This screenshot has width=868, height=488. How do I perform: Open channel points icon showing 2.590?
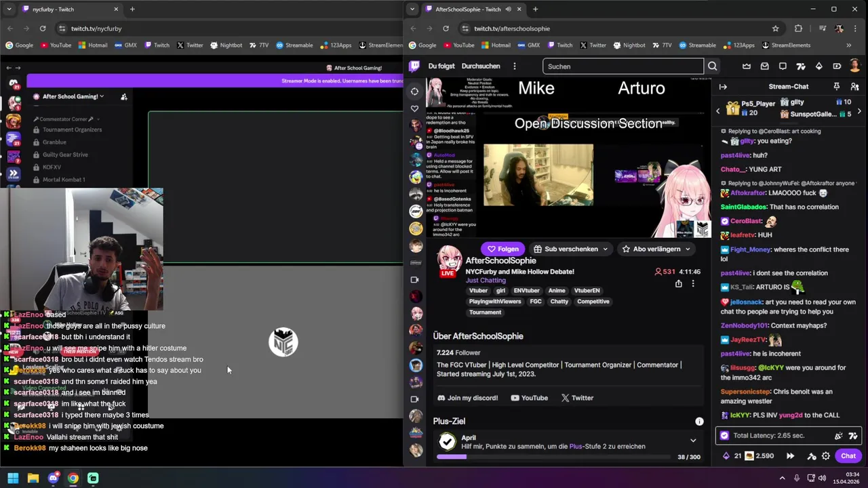pyautogui.click(x=759, y=456)
